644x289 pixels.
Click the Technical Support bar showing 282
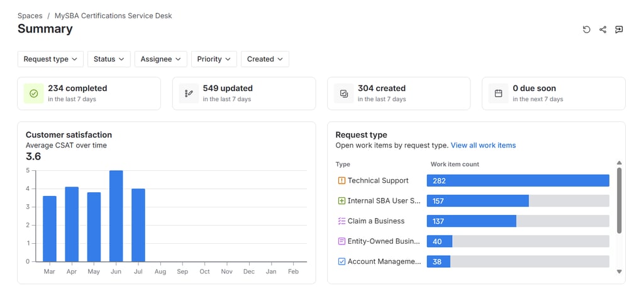coord(518,181)
